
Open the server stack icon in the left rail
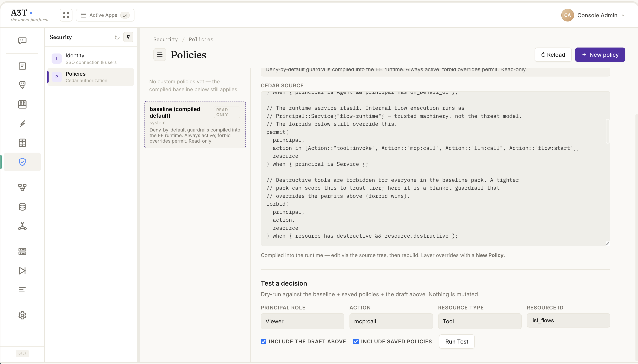(22, 251)
